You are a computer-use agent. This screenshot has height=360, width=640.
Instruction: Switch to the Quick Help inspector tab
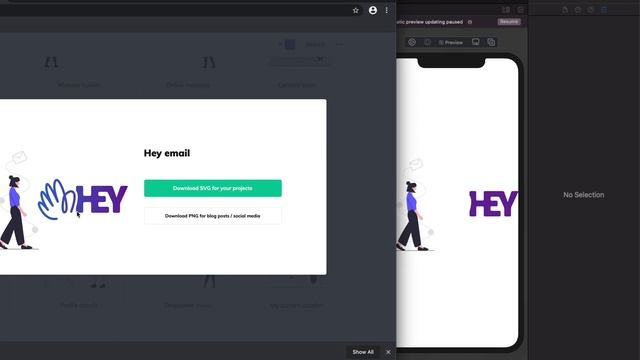coord(591,10)
